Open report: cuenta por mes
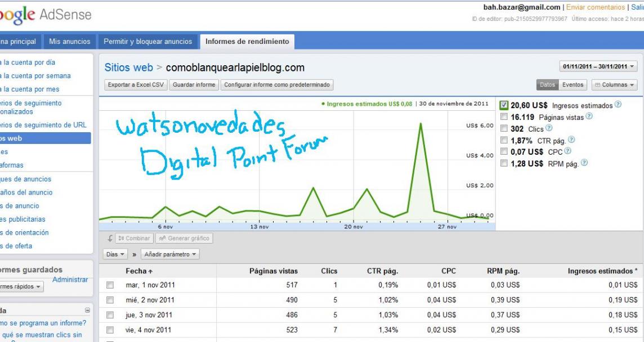This screenshot has width=644, height=342. (x=30, y=89)
